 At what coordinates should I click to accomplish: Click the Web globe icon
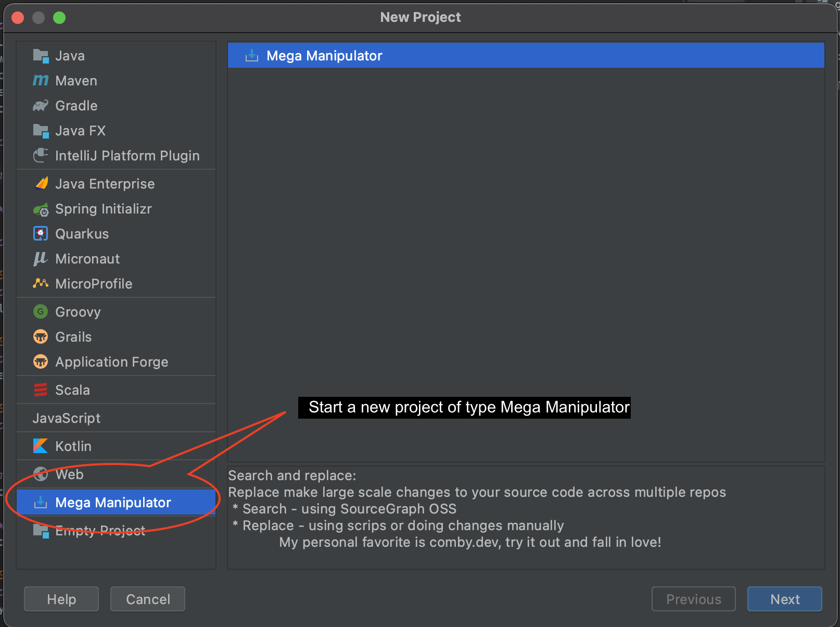pos(41,474)
